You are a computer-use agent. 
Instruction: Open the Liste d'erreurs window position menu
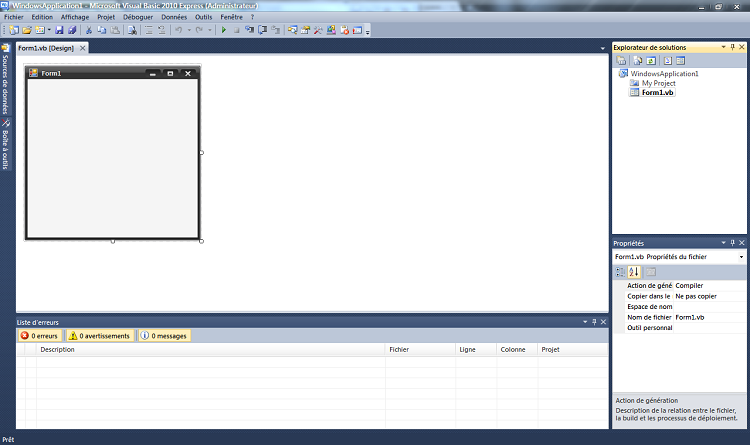585,322
